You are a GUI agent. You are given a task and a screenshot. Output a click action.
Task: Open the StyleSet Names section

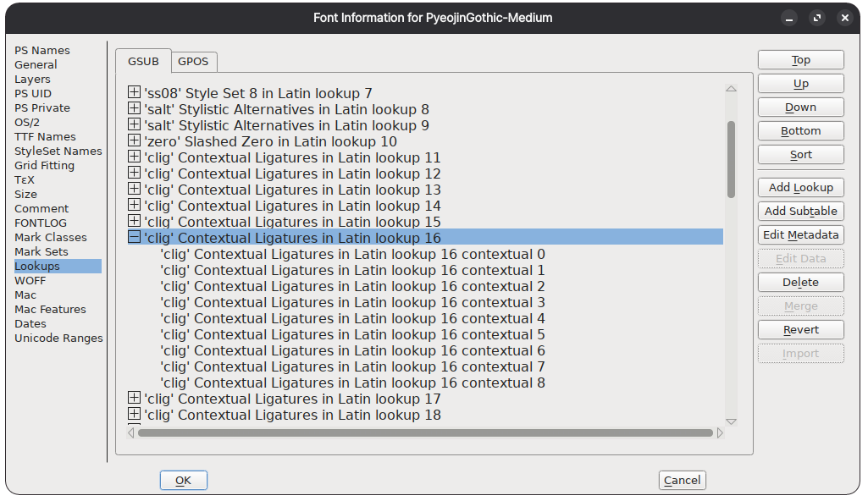[x=58, y=151]
